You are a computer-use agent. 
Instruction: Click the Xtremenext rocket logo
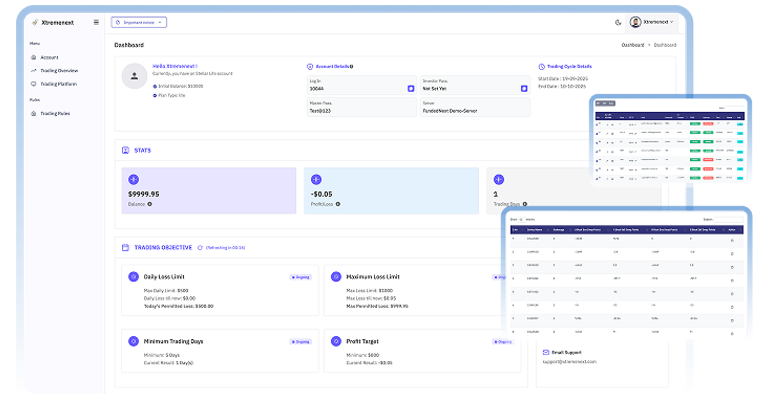click(35, 23)
